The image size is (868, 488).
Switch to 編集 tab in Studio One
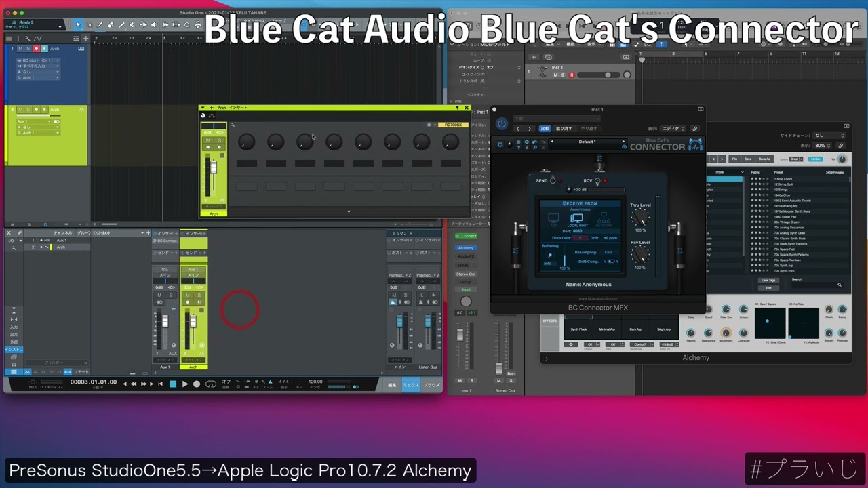tap(392, 385)
